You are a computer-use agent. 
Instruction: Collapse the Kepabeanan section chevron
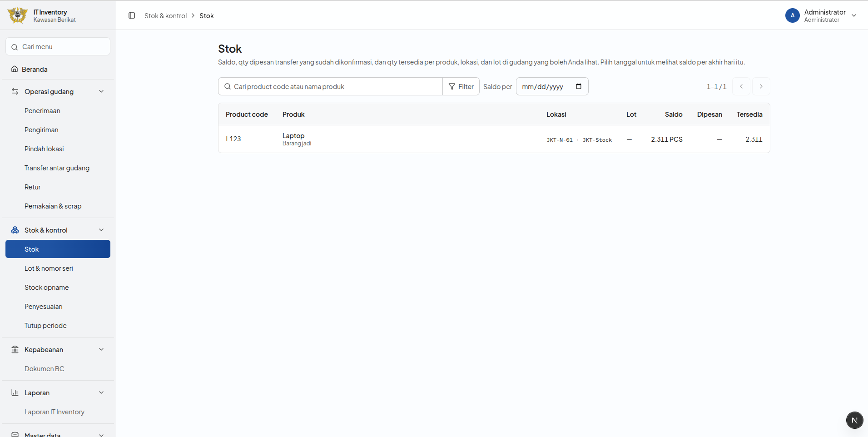(101, 349)
